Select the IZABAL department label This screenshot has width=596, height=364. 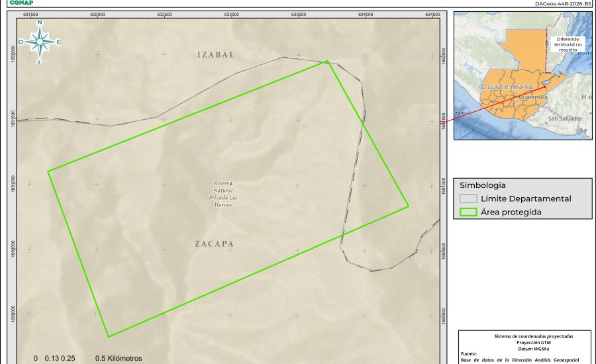coord(216,55)
